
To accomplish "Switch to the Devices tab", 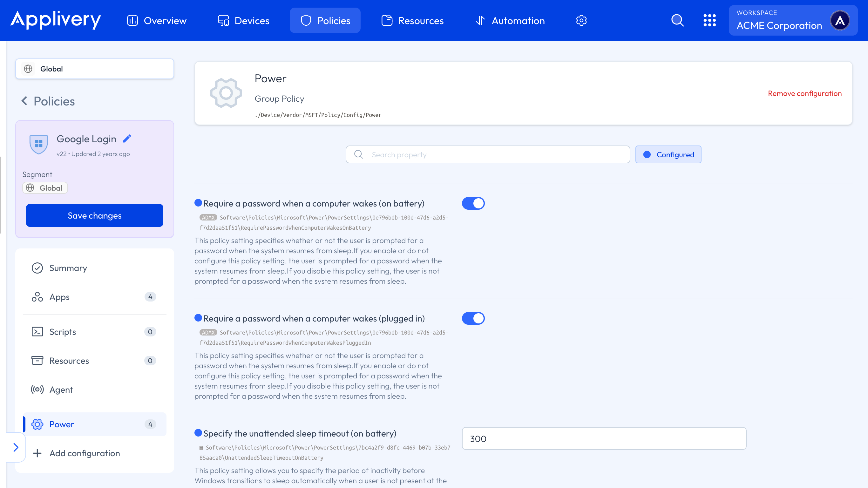I will pyautogui.click(x=244, y=21).
